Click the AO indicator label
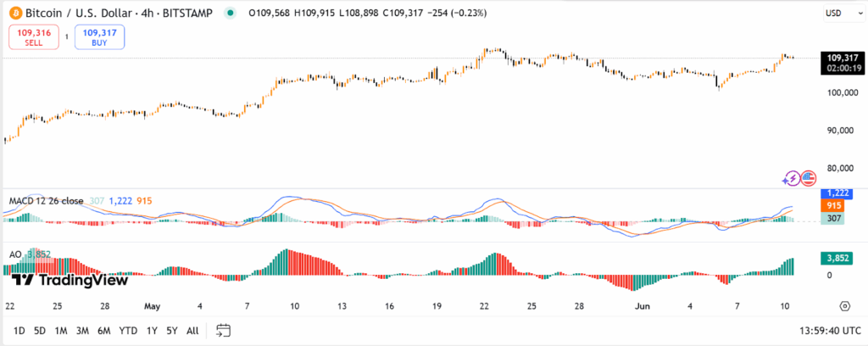This screenshot has height=346, width=868. 15,254
